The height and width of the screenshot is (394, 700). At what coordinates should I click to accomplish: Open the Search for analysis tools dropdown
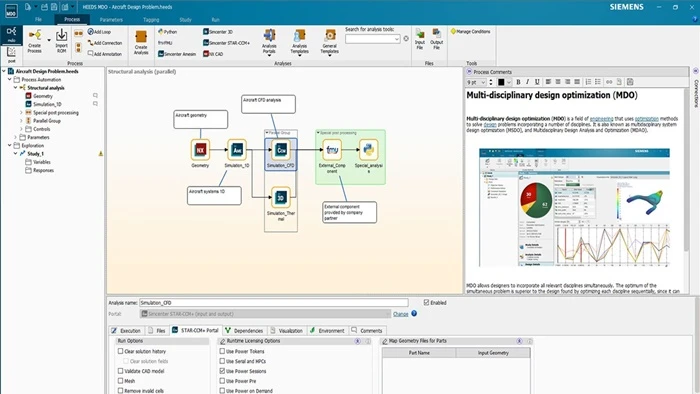pyautogui.click(x=396, y=39)
